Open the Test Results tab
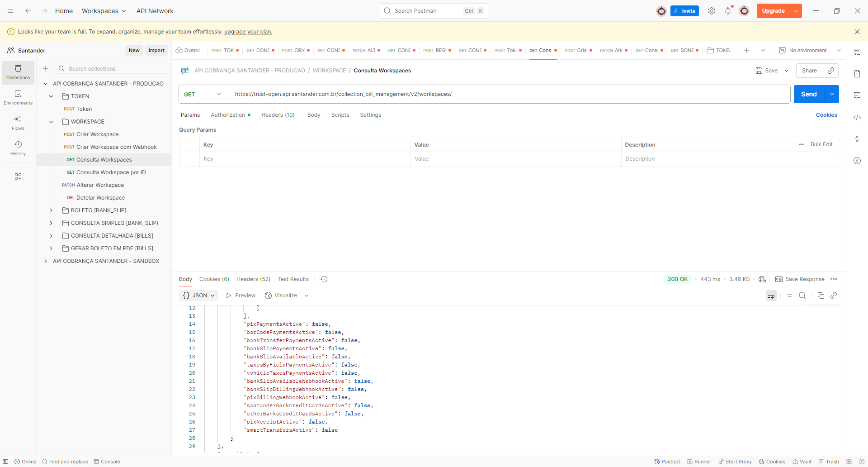Screen dimensions: 868x467 tap(293, 279)
